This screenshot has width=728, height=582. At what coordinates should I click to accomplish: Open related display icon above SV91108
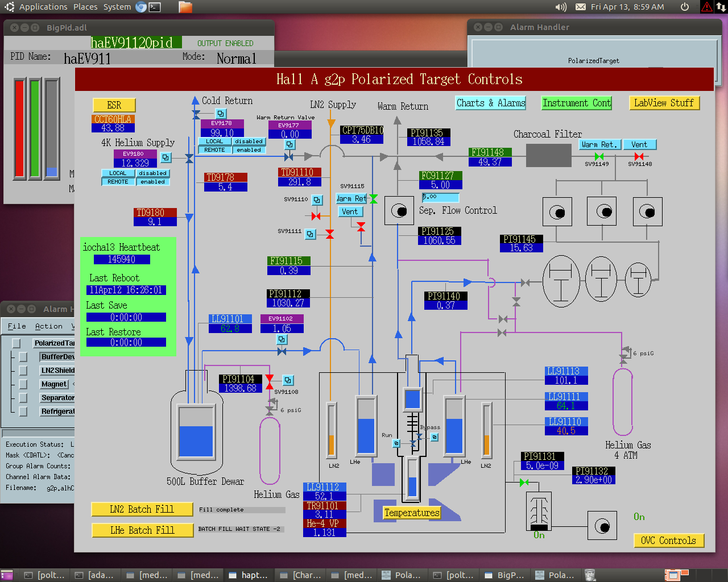(x=288, y=380)
